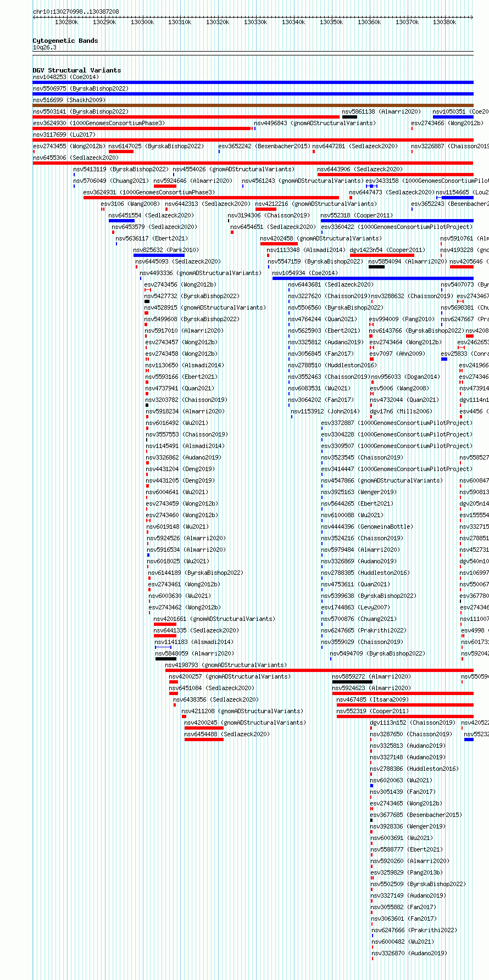
Task: Open nsv5427732 (ByrskaBishop2022) variant
Action: (192, 296)
